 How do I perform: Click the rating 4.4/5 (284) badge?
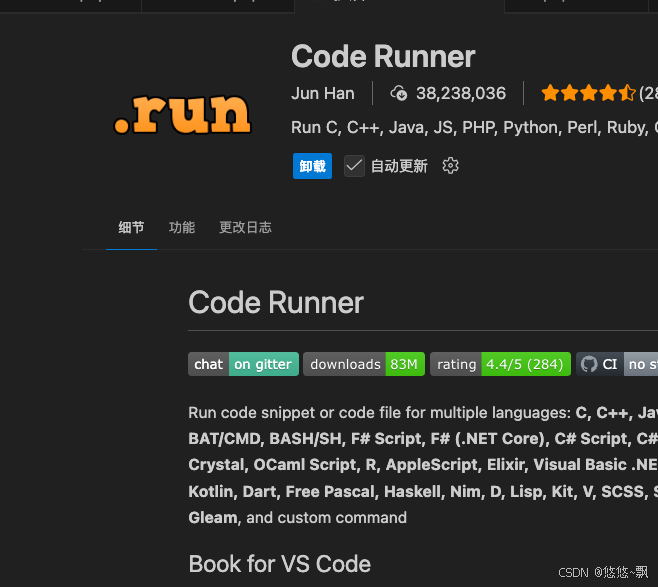click(x=500, y=364)
